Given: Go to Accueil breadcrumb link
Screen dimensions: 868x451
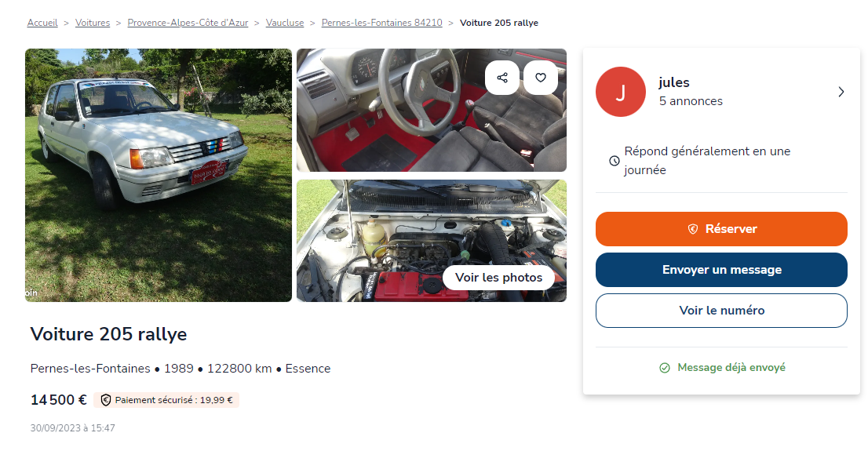Looking at the screenshot, I should click(x=42, y=23).
